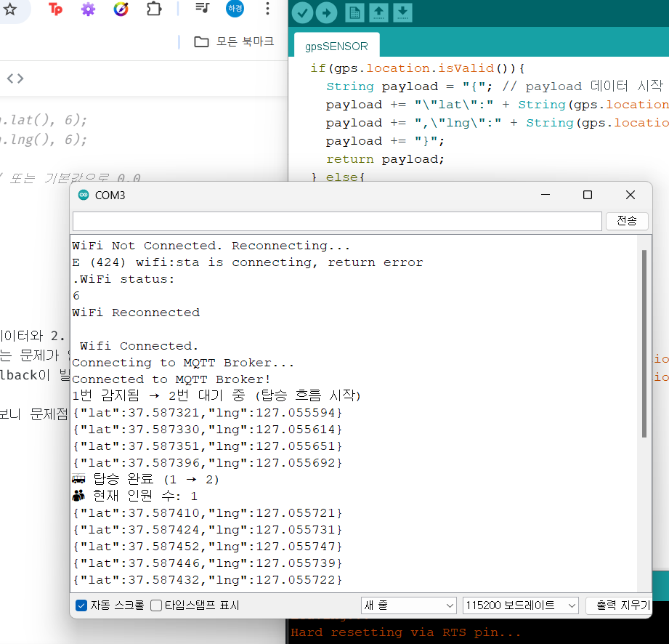The height and width of the screenshot is (644, 669).
Task: Click the COM3 serial input field
Action: pos(337,221)
